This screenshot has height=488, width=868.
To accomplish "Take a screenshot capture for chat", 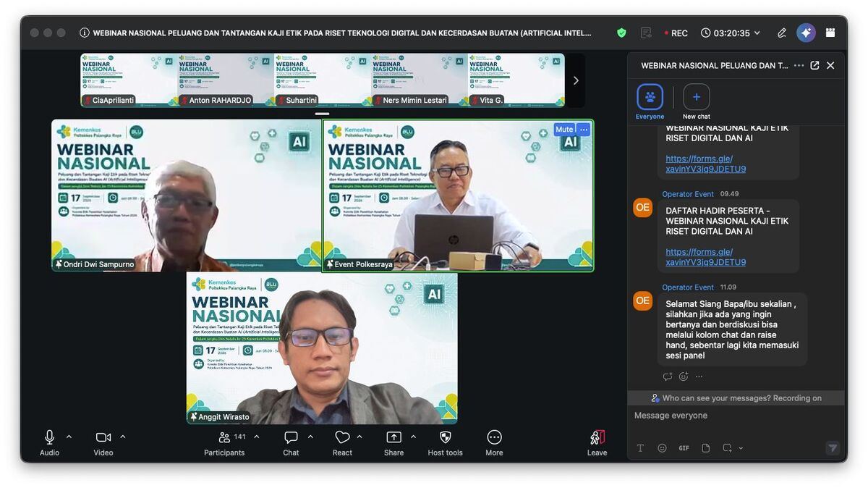I will pos(727,448).
